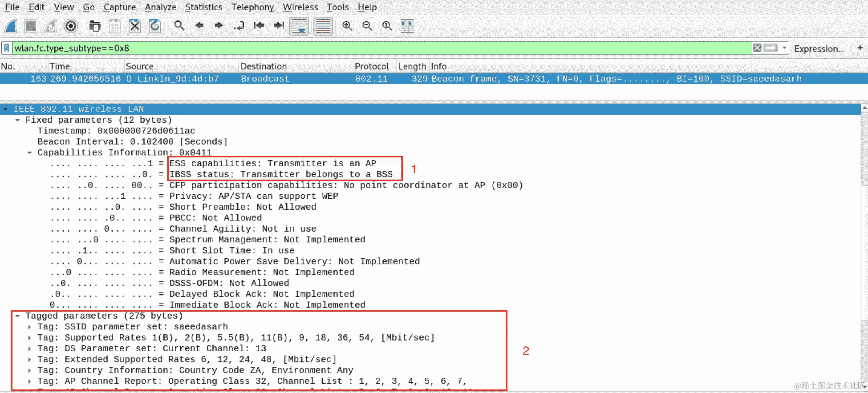868x393 pixels.
Task: Toggle packet list colorization
Action: pos(323,26)
